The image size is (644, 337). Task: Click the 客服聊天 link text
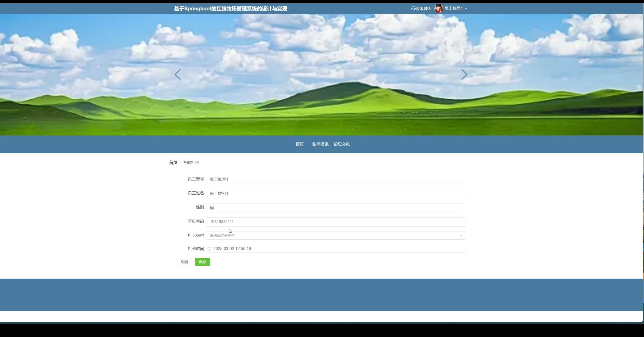(423, 9)
